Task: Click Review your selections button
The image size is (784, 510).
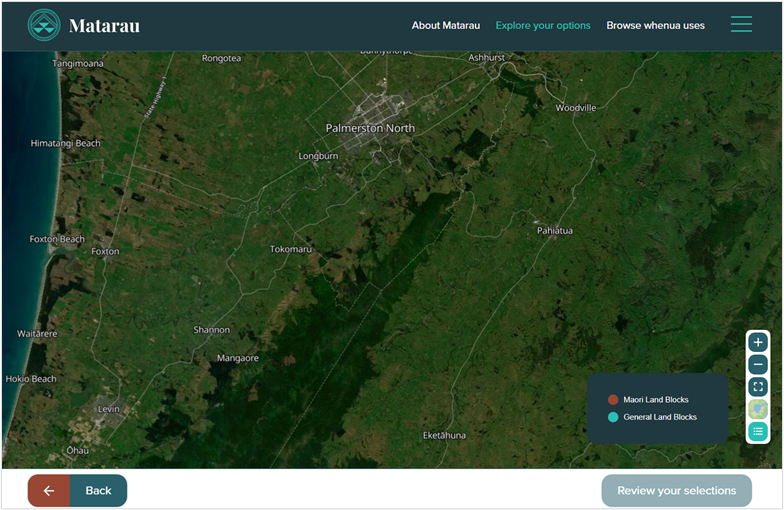Action: [x=676, y=490]
